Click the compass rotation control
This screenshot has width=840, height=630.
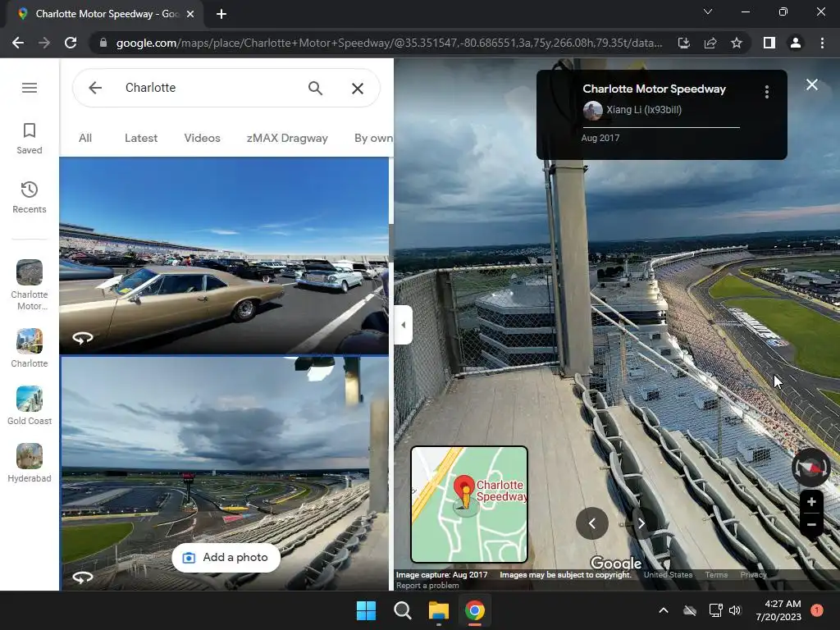[x=811, y=467]
